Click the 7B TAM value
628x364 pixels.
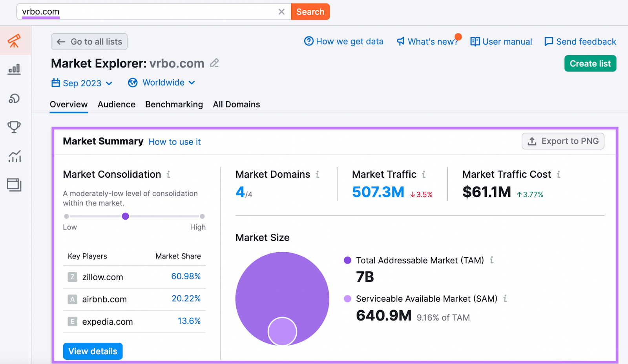(365, 277)
